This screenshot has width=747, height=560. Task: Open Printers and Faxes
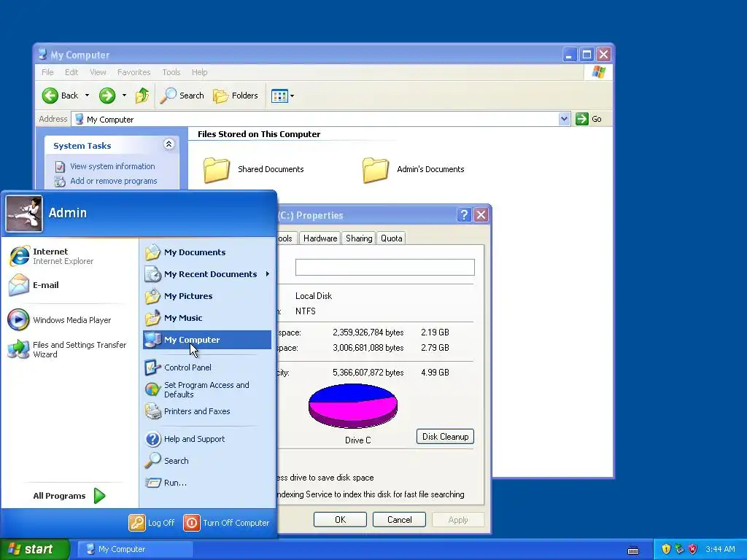207,411
